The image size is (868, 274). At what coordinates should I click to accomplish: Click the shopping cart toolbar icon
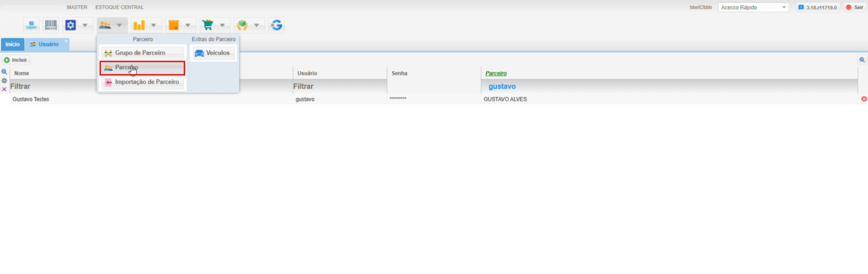(208, 25)
